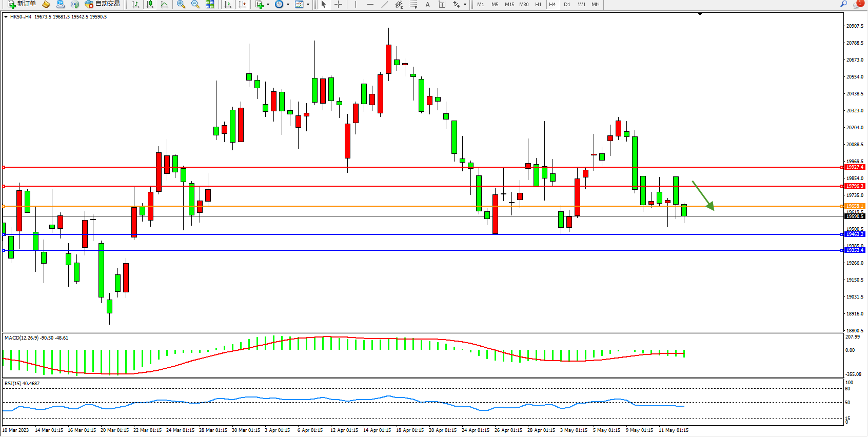Zoom out of the chart
868x437 pixels.
pyautogui.click(x=195, y=4)
